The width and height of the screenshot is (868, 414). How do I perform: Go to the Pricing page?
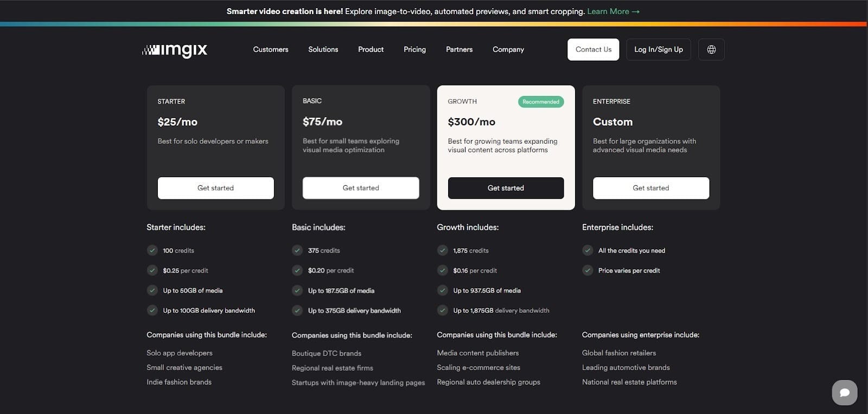(x=414, y=49)
